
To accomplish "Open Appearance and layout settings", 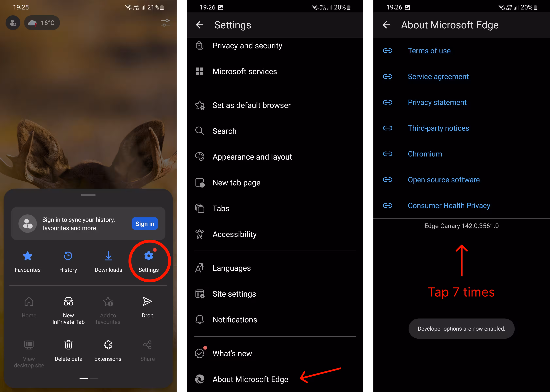I will tap(252, 157).
